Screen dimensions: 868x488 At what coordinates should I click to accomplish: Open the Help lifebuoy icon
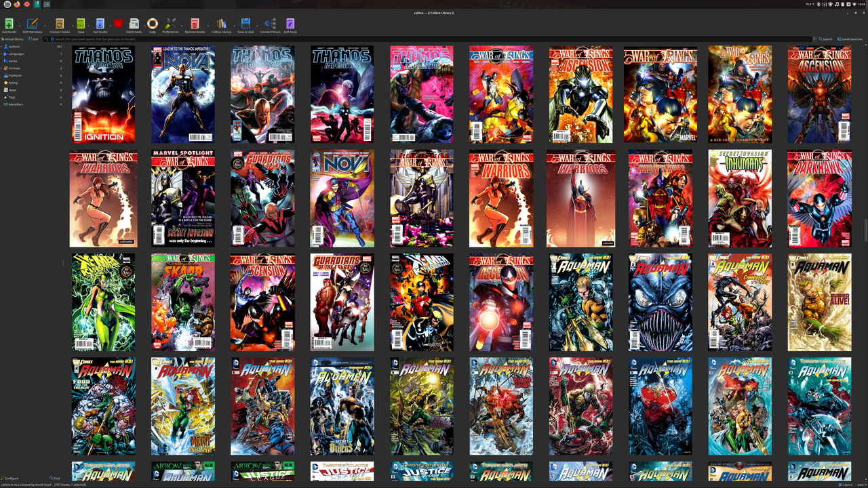(153, 24)
